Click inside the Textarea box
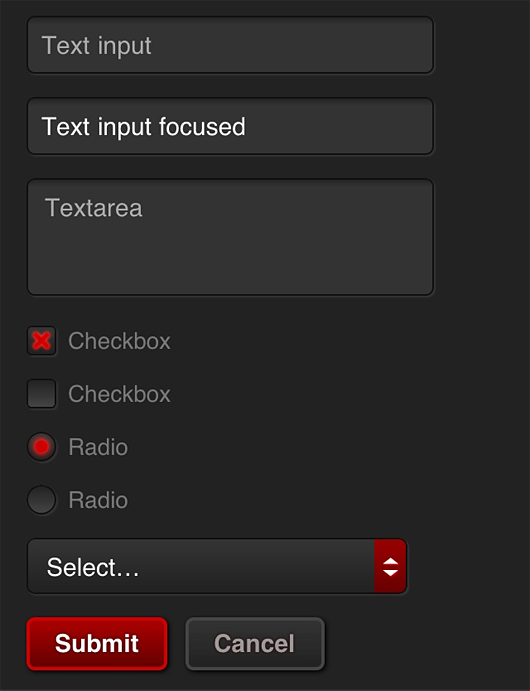Viewport: 530px width, 691px height. click(230, 237)
